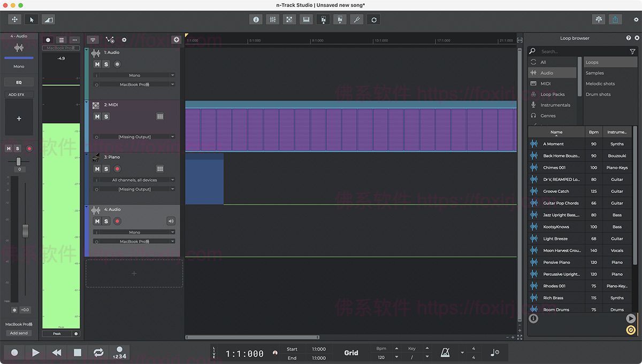Viewport: 642px width, 364px height.
Task: Click the Add send button
Action: 18,332
